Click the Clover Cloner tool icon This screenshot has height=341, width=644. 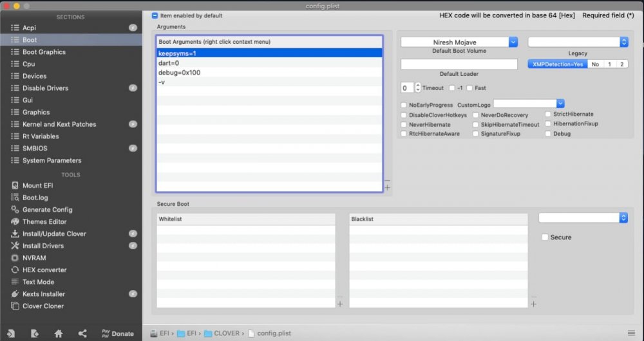pyautogui.click(x=15, y=306)
